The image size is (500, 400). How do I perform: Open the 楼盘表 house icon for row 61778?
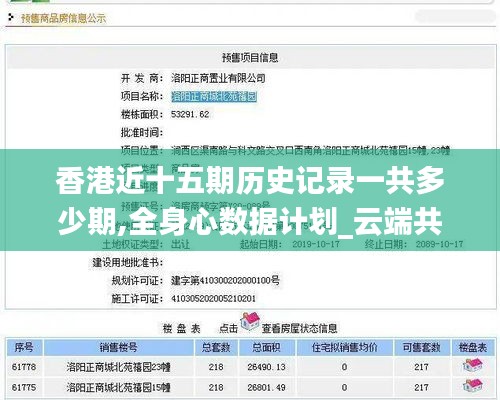tap(473, 366)
